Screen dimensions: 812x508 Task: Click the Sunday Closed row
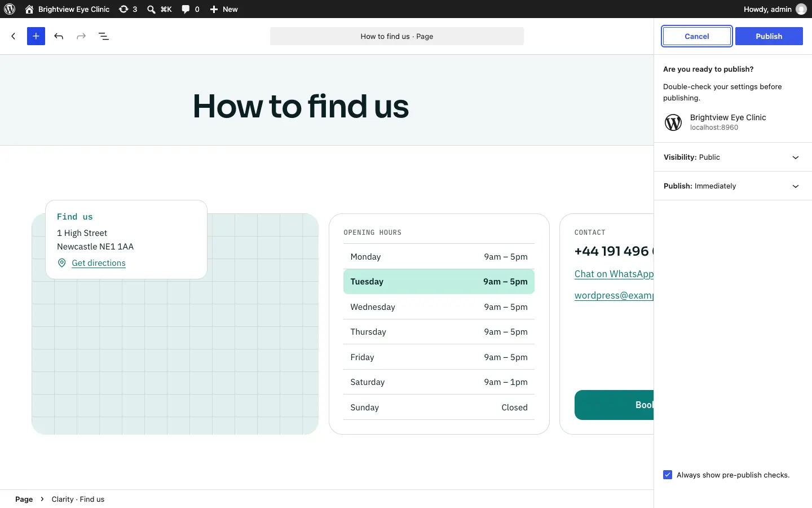pyautogui.click(x=439, y=408)
